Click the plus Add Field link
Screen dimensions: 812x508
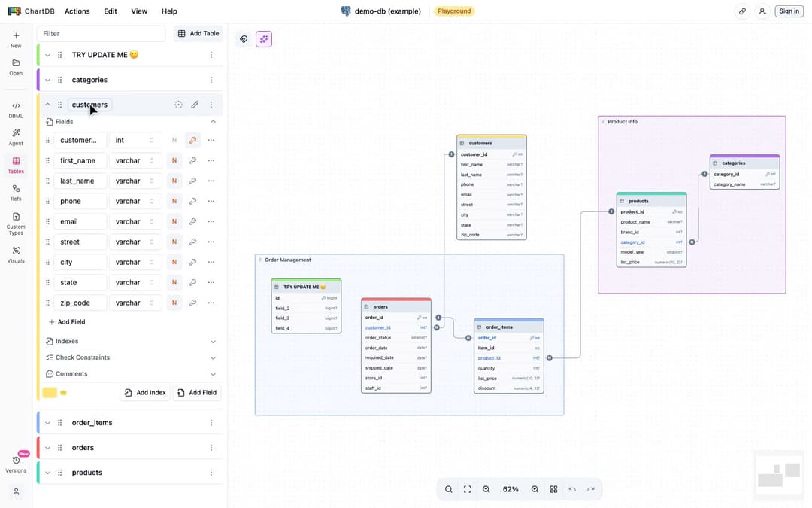(67, 322)
